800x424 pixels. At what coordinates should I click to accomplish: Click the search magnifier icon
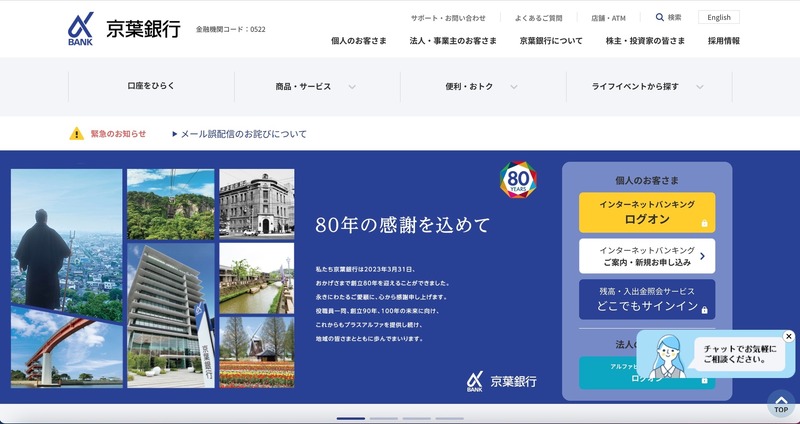click(x=660, y=17)
